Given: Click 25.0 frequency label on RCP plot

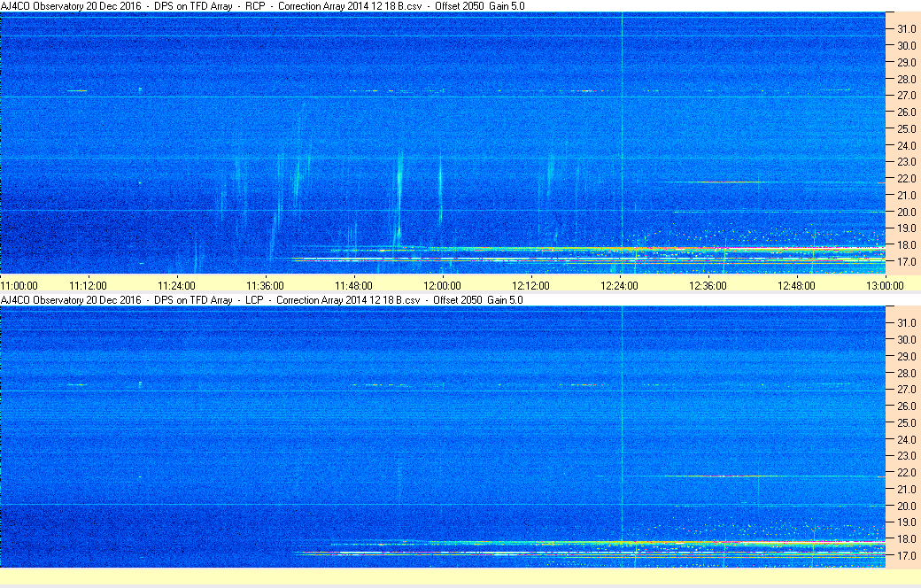Looking at the screenshot, I should (906, 128).
